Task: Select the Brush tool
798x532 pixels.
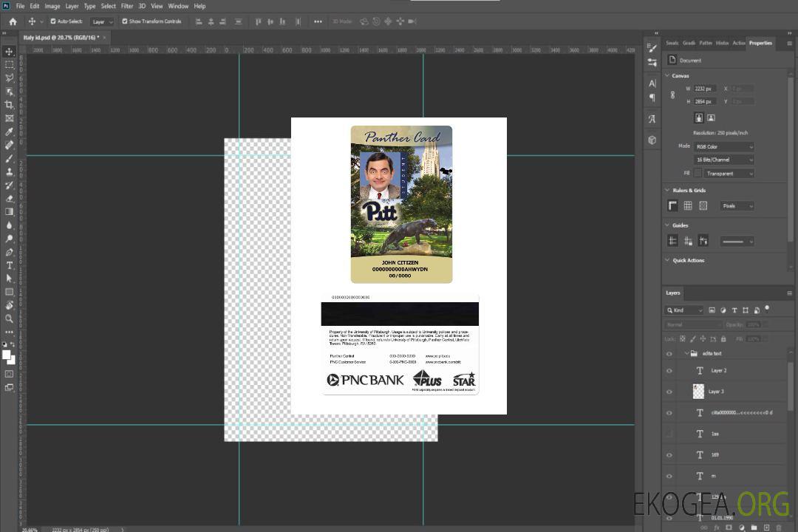Action: click(9, 158)
